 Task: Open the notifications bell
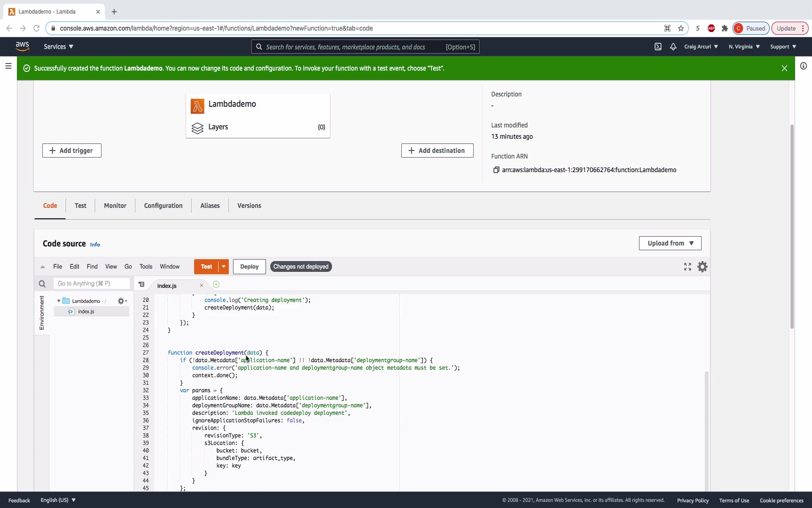coord(673,47)
